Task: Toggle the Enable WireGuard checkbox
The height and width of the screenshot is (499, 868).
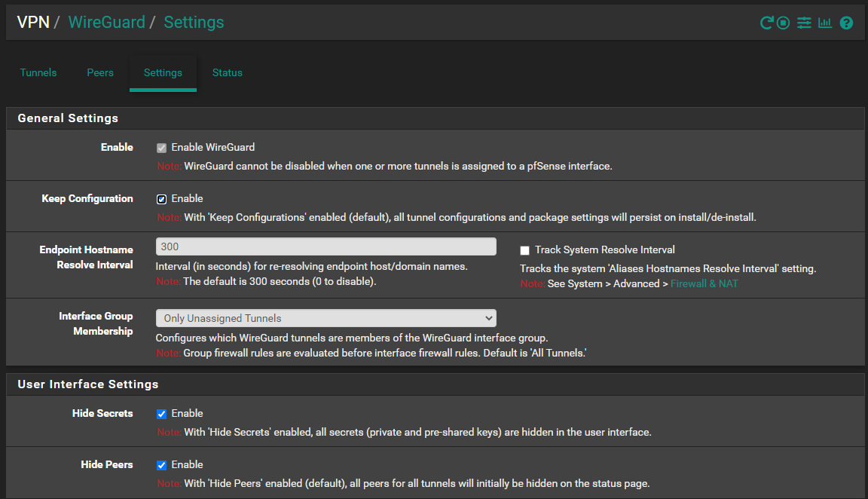Action: pos(162,148)
